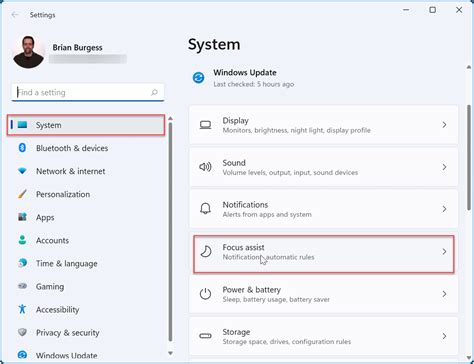Click the Privacy & security shield icon

coord(22,332)
